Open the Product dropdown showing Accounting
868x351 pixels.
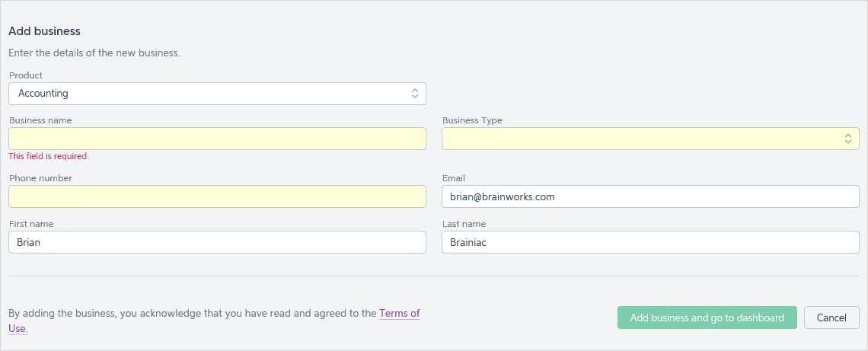(217, 94)
